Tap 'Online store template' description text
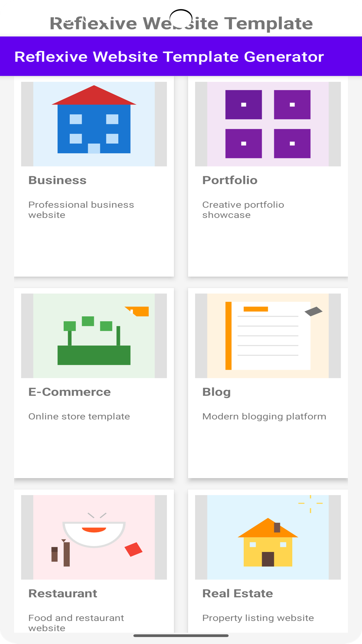 (79, 417)
